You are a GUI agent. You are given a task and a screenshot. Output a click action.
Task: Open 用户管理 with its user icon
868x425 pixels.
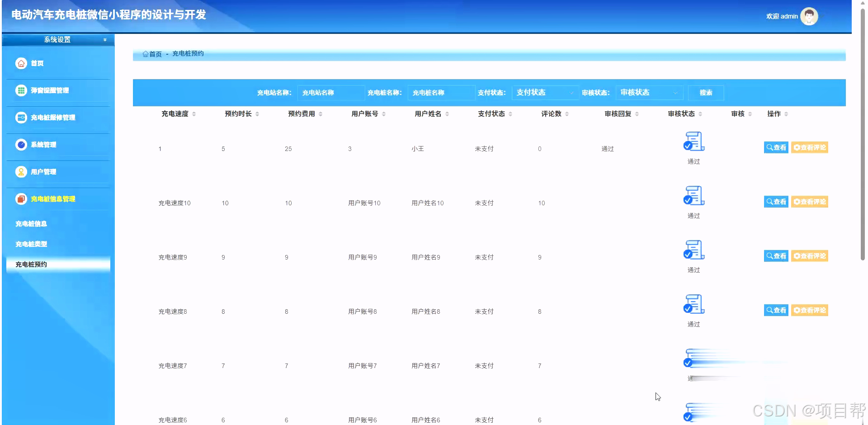(21, 172)
